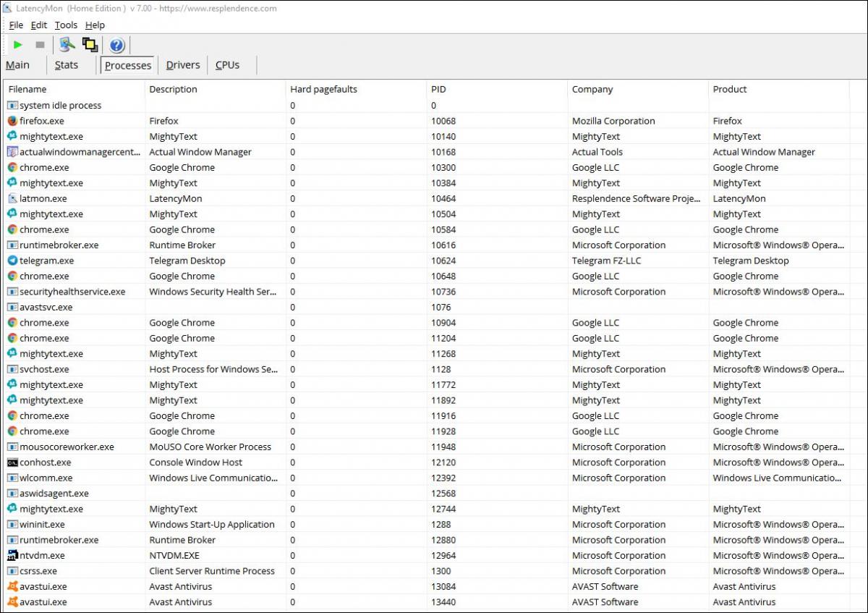Click the grey stop monitor icon
This screenshot has width=868, height=613.
pyautogui.click(x=40, y=45)
